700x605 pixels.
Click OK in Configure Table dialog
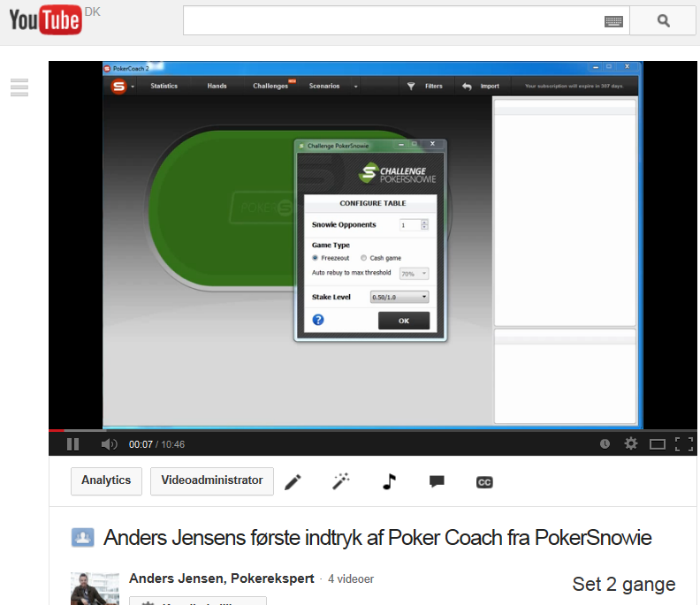(x=404, y=321)
